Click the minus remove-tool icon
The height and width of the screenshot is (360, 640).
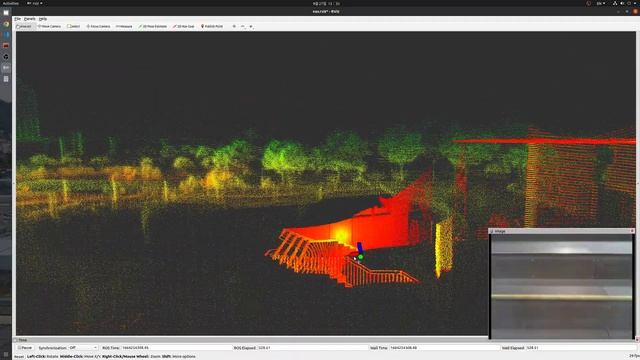click(x=242, y=27)
